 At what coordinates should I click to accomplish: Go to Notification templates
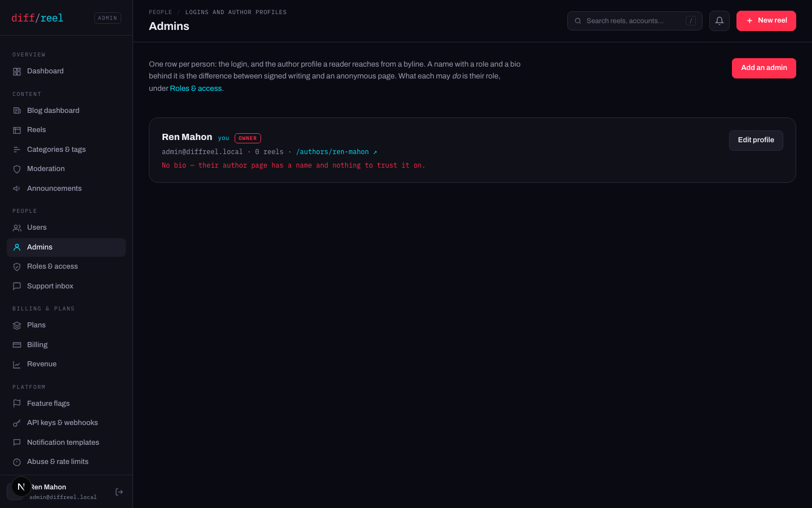[66, 443]
